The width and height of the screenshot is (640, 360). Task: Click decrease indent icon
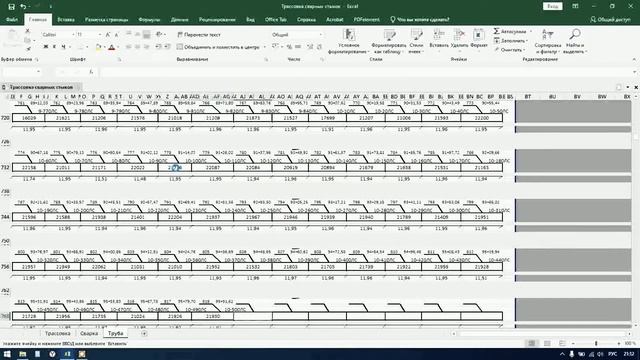(158, 47)
